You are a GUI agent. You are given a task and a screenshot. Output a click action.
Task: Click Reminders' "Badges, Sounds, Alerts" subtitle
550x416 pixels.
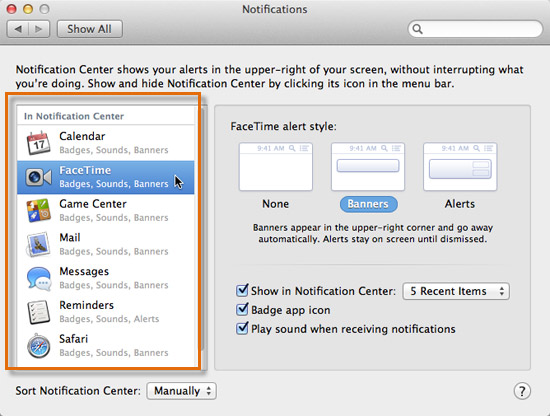click(109, 319)
